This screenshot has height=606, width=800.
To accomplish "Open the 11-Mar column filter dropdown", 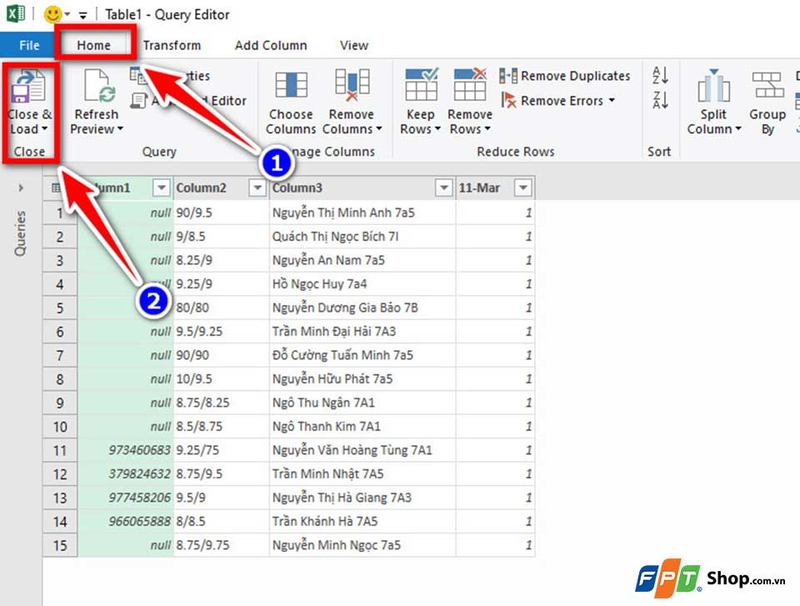I will (522, 187).
